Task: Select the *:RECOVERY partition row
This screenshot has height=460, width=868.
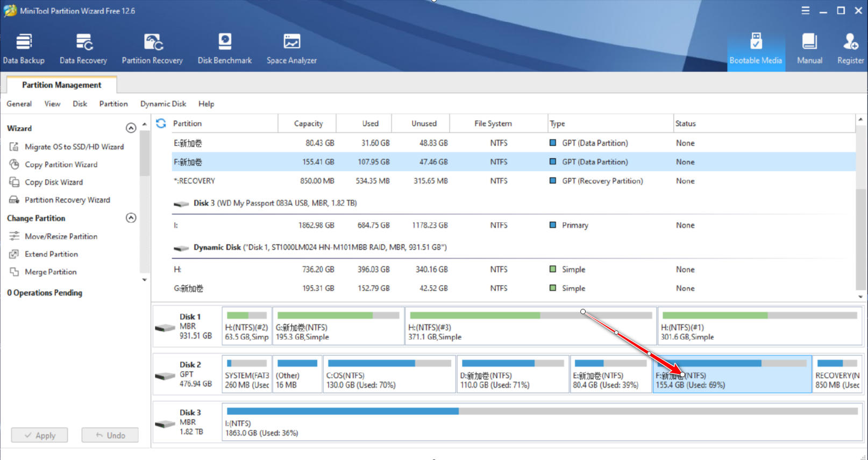Action: [x=514, y=181]
